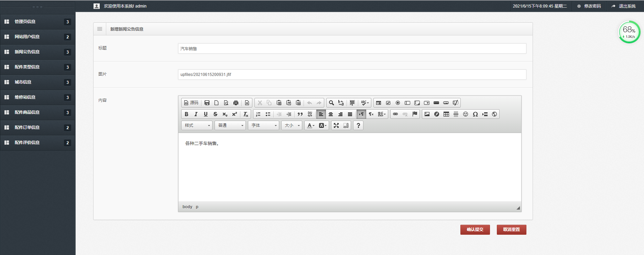Toggle numbered list
Image resolution: width=644 pixels, height=255 pixels.
pos(258,114)
